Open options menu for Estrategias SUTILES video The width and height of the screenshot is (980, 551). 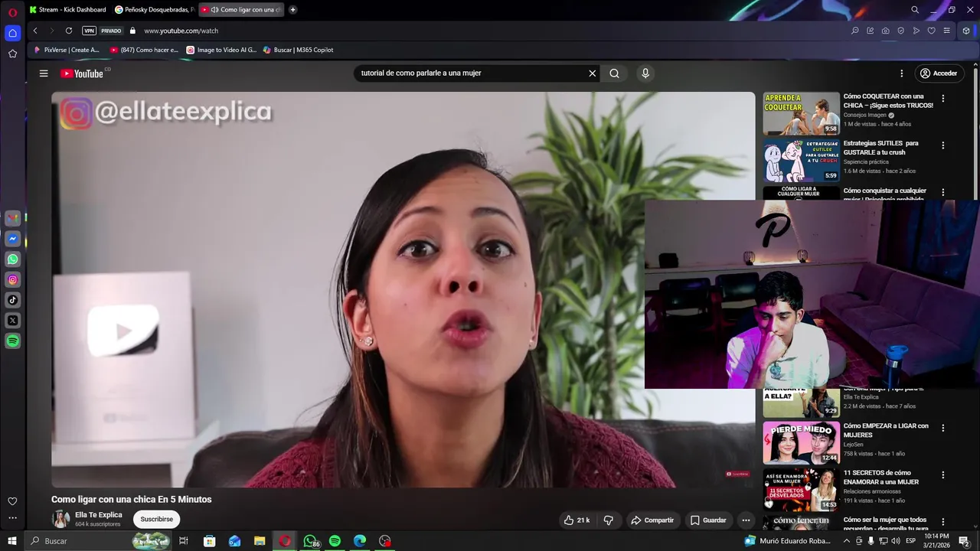(x=943, y=145)
